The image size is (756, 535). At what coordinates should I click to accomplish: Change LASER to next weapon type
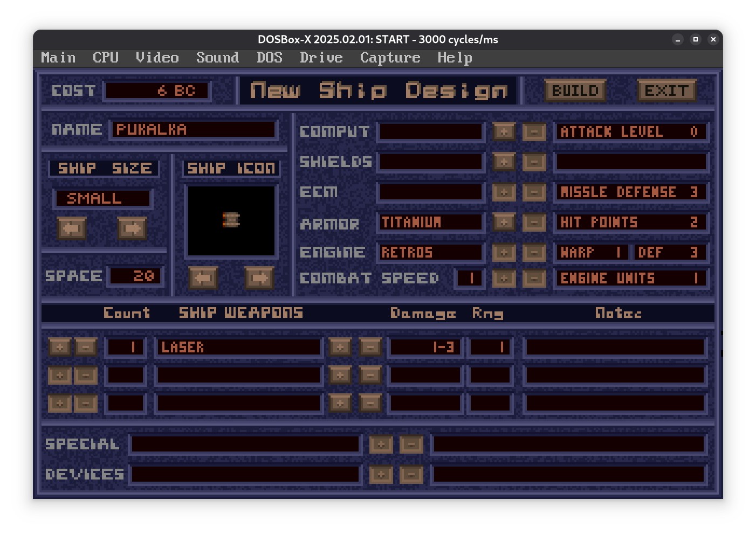tap(340, 347)
